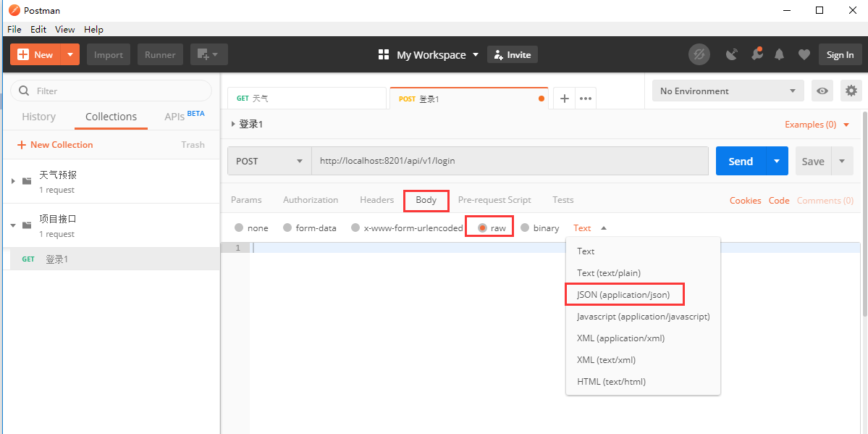Viewport: 868px width, 434px height.
Task: Open the POST method dropdown
Action: 269,161
